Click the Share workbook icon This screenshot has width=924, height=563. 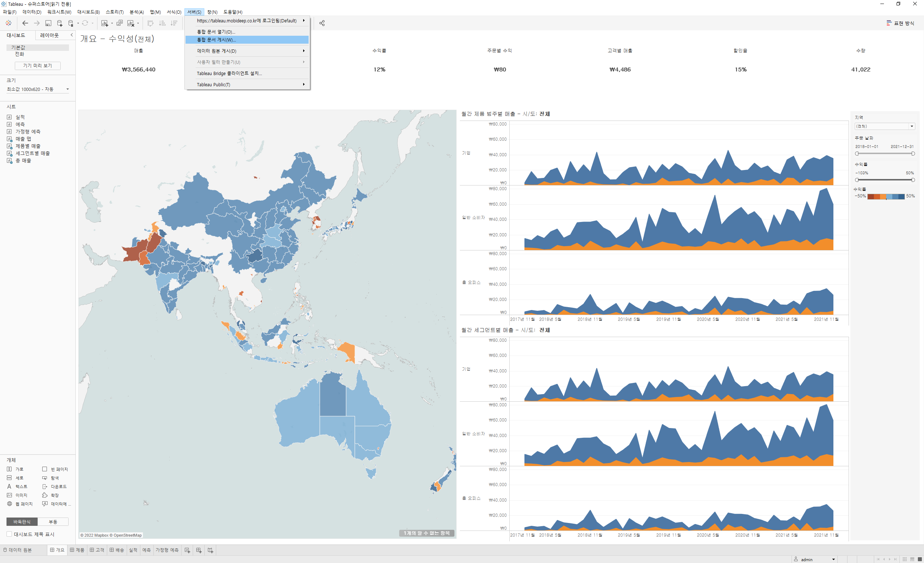point(322,23)
